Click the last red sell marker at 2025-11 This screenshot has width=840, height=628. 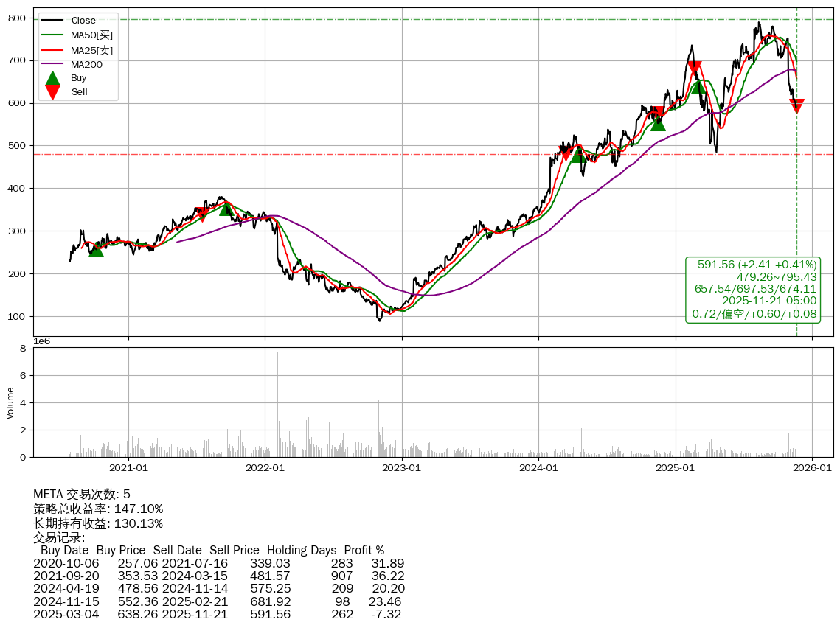click(796, 106)
